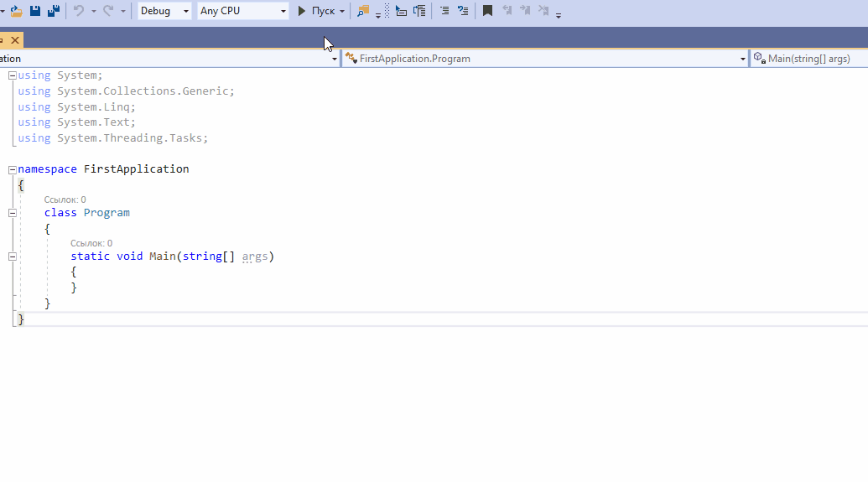Click the Uncomment selected lines icon
The image size is (868, 482).
462,11
